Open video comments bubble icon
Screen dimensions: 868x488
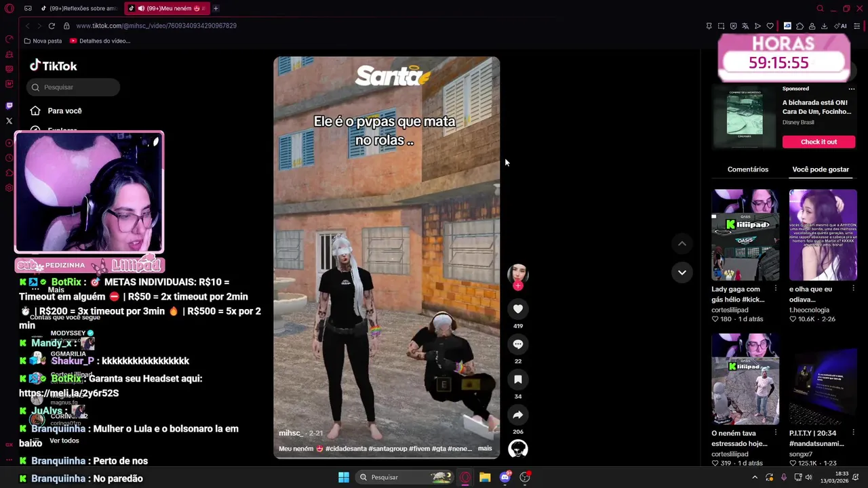tap(518, 344)
